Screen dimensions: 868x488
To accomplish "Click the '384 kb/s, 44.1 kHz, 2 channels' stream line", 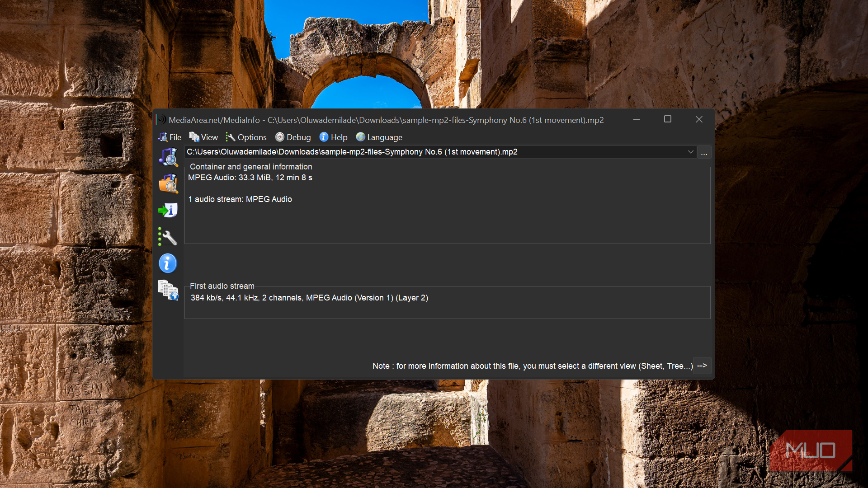I will pyautogui.click(x=309, y=298).
